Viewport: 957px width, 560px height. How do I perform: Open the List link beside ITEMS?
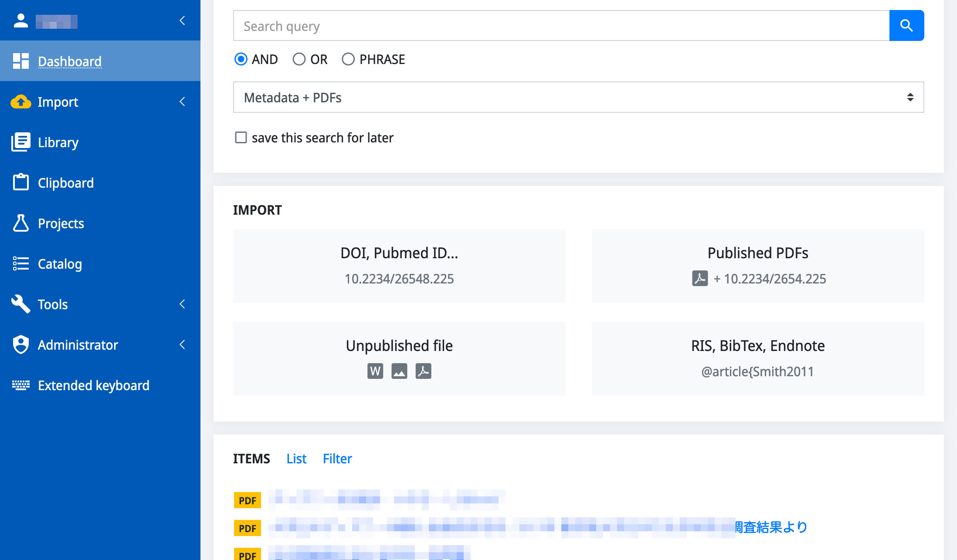(296, 459)
